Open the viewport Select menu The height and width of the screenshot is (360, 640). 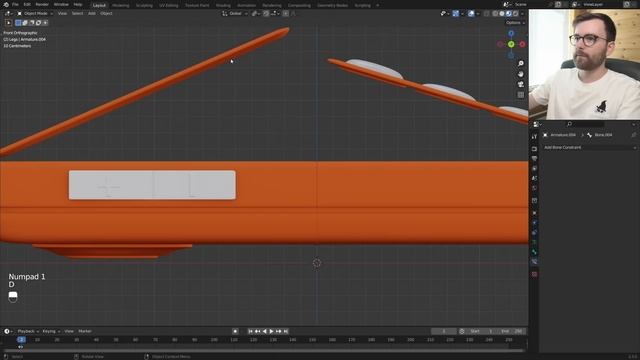click(77, 13)
